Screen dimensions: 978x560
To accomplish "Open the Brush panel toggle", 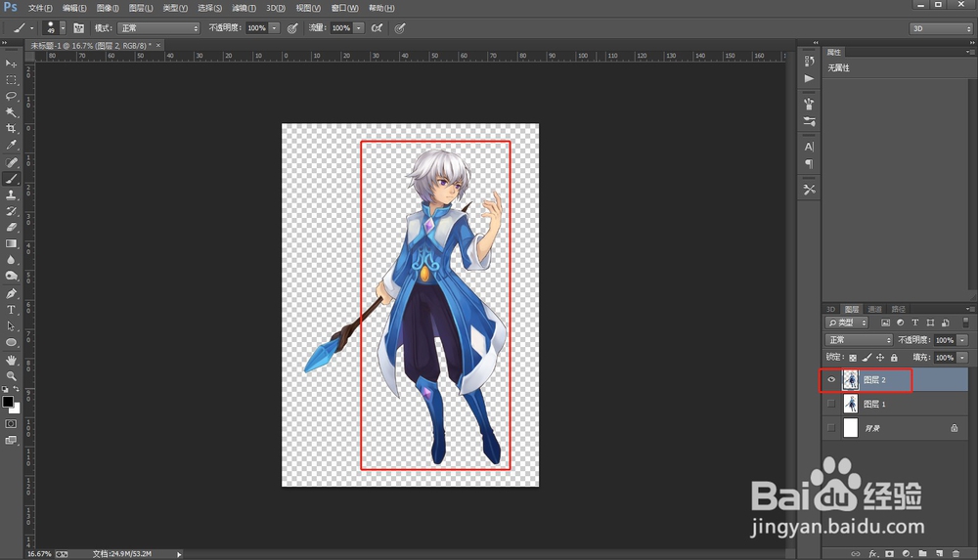I will point(78,28).
